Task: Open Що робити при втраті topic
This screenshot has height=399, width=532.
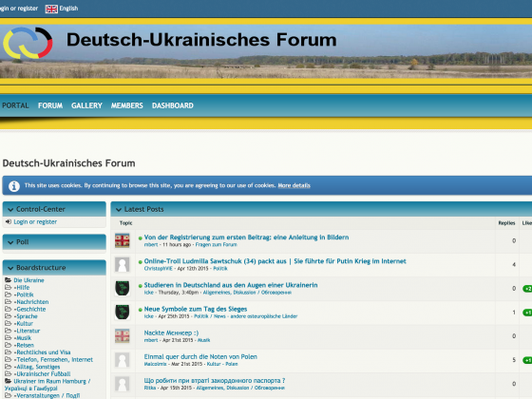Action: (x=215, y=381)
